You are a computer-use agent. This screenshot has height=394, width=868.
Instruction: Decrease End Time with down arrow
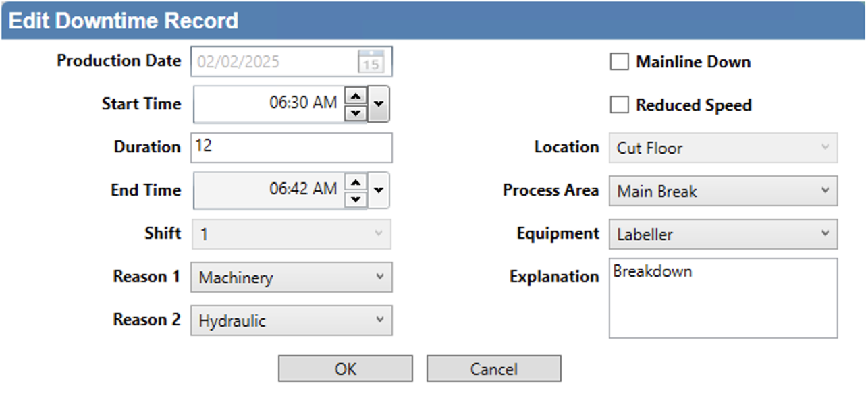pos(355,199)
